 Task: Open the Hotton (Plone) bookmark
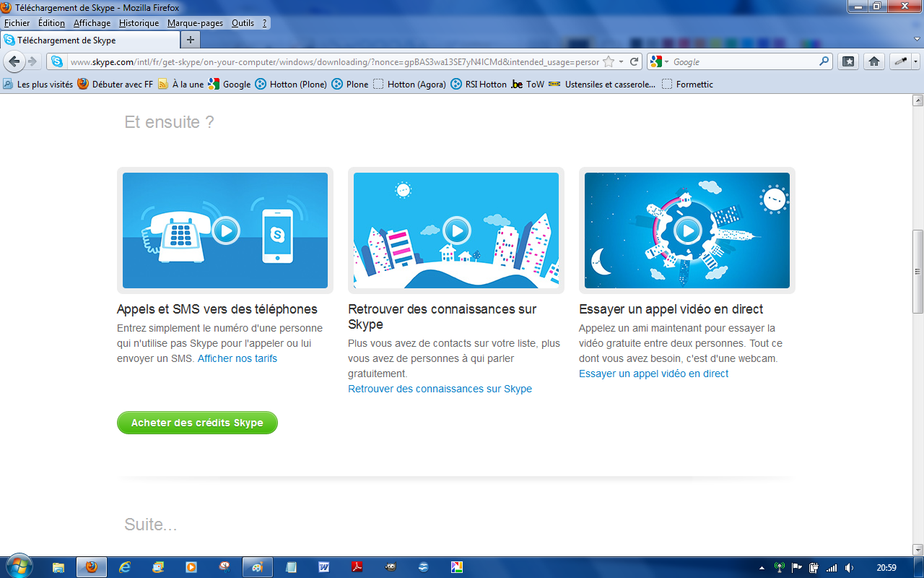click(291, 85)
